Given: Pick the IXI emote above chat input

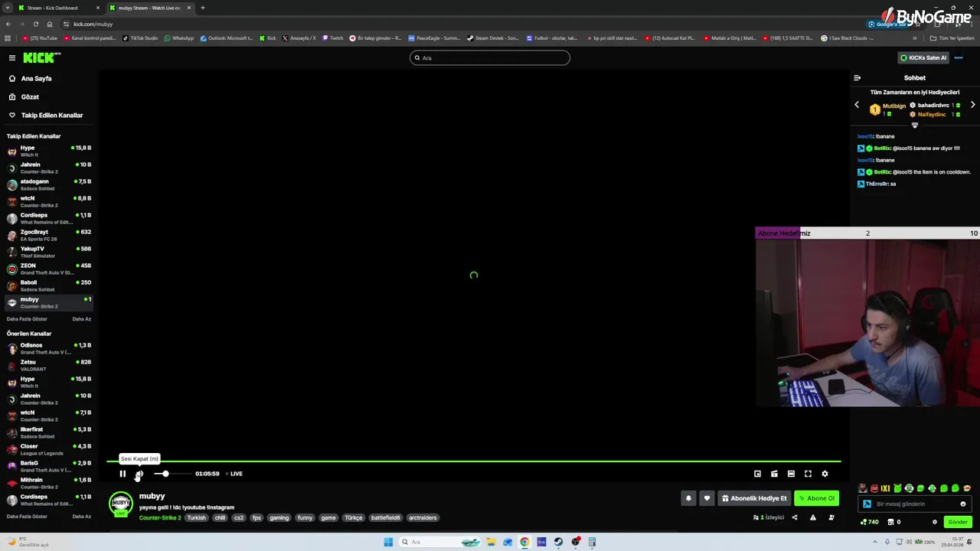Looking at the screenshot, I should [886, 488].
